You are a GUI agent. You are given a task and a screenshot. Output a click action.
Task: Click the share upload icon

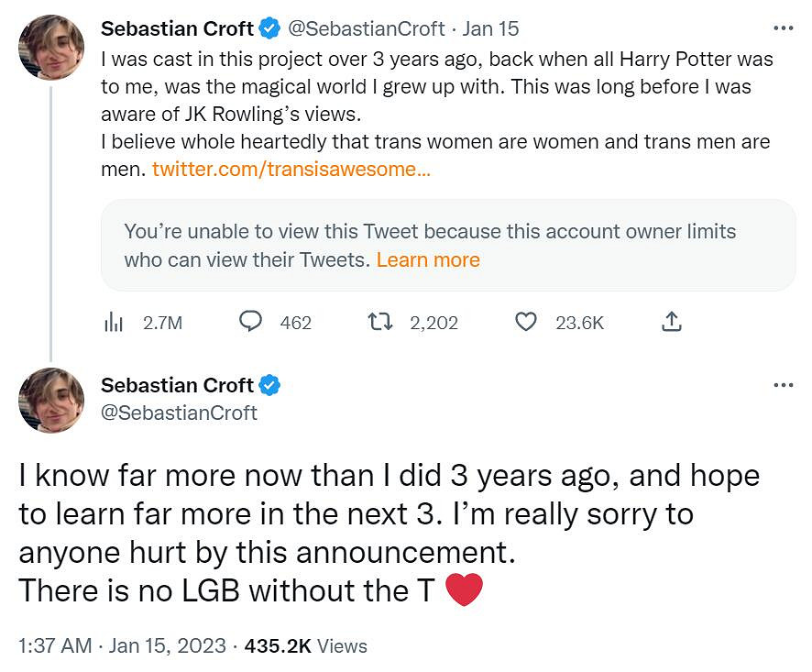(671, 322)
